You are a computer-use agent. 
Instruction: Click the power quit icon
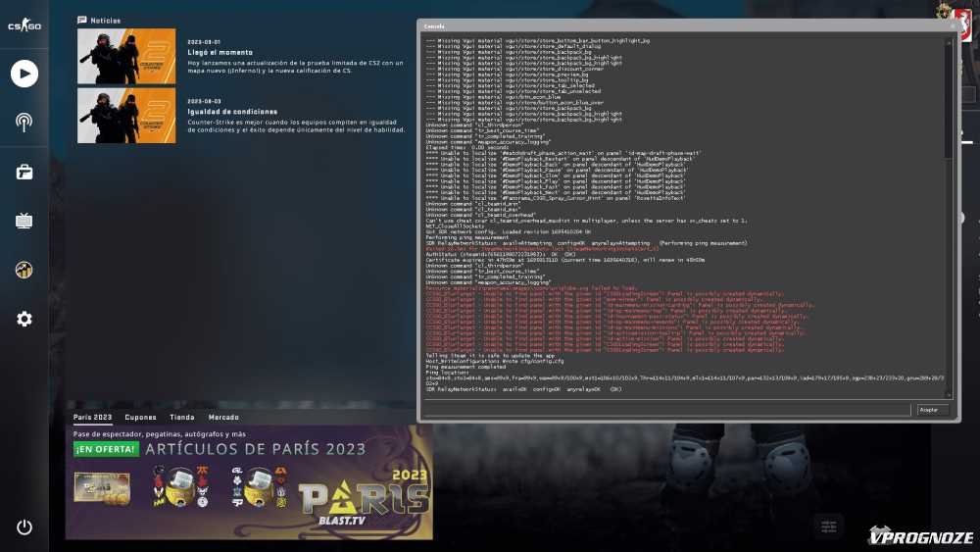tap(24, 527)
